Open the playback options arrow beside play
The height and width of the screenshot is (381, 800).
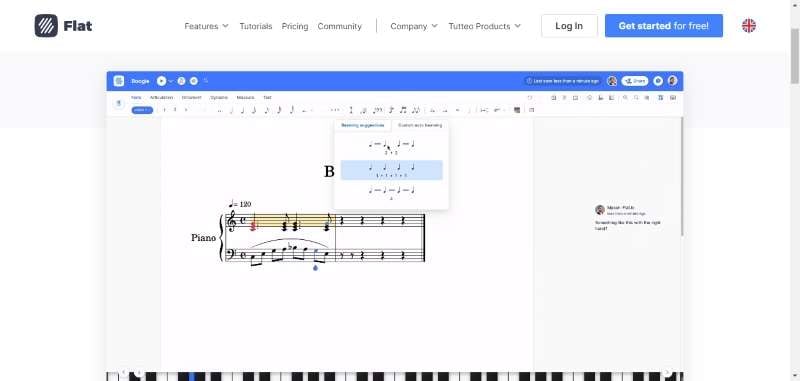point(170,81)
